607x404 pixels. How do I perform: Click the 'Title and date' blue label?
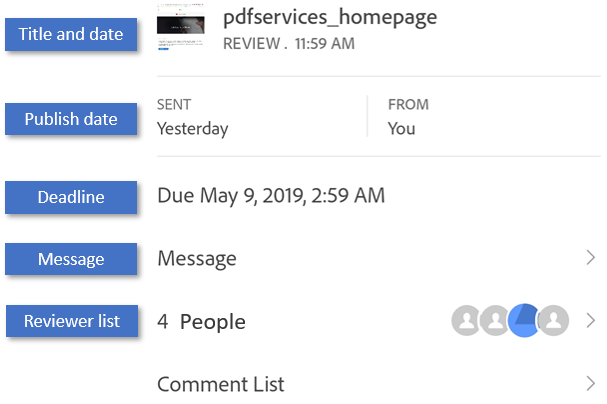(71, 35)
